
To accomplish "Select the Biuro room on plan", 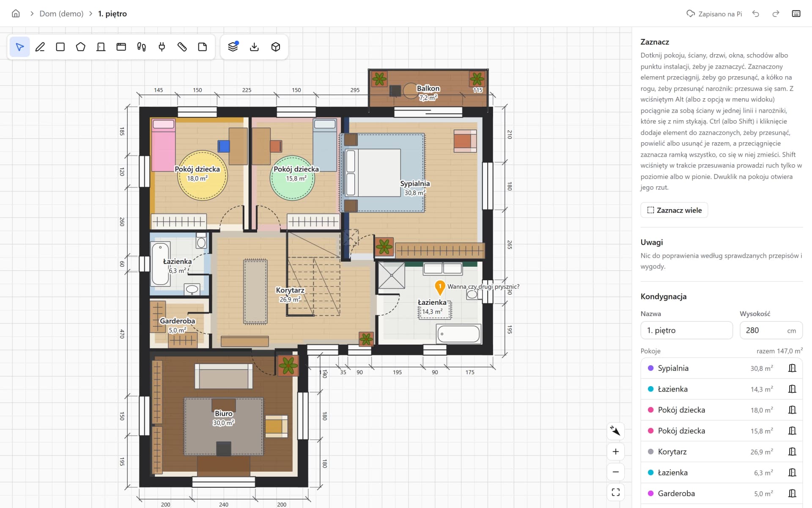I will pyautogui.click(x=224, y=418).
